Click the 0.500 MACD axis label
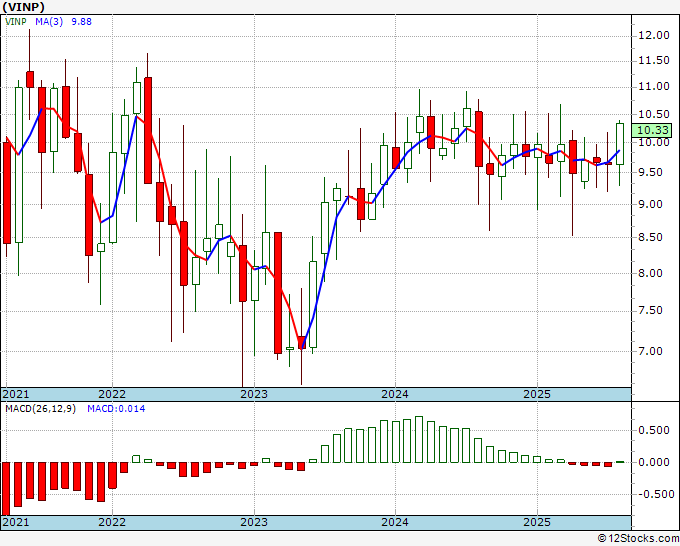Viewport: 680px width, 546px height. (654, 431)
